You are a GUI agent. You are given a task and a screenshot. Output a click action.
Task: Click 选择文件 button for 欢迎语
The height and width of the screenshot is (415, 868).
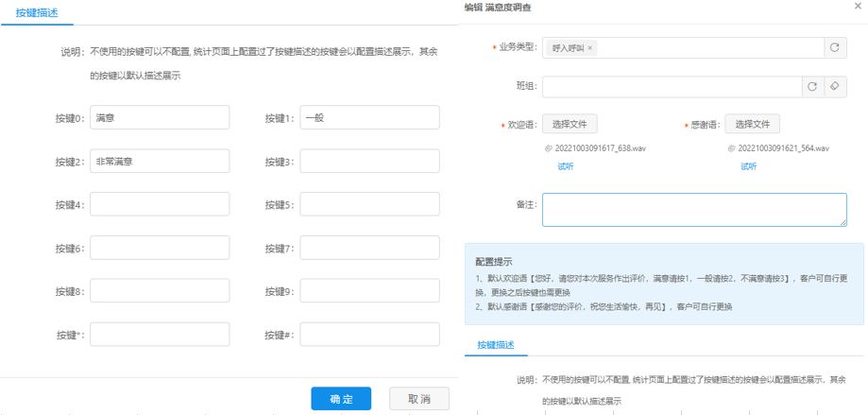(570, 125)
